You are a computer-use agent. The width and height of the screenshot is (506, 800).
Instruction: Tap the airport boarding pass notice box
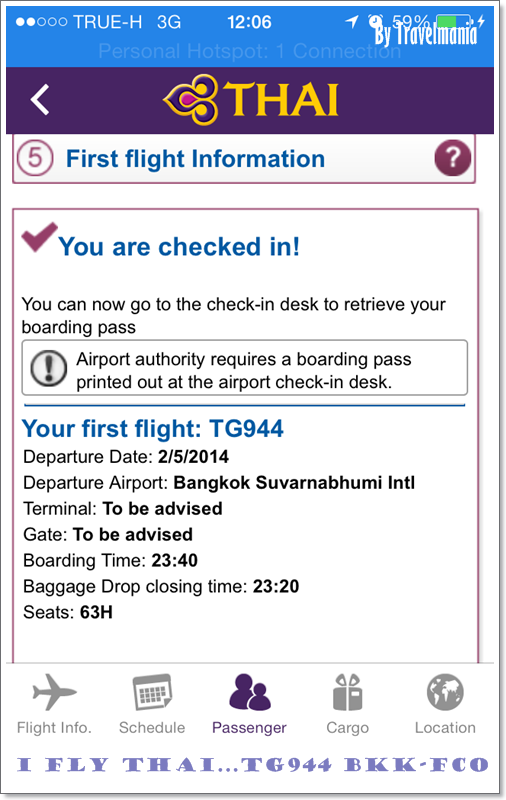pyautogui.click(x=244, y=368)
